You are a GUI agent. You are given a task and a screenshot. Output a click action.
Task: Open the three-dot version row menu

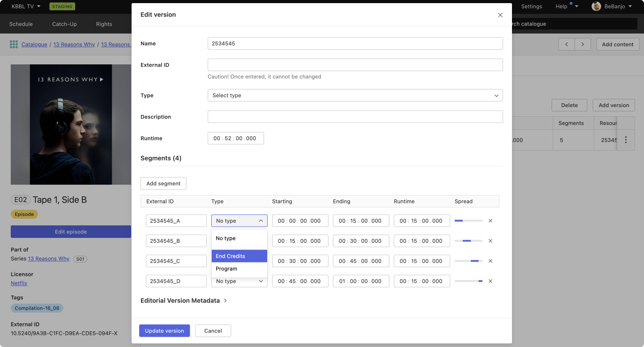(x=626, y=140)
